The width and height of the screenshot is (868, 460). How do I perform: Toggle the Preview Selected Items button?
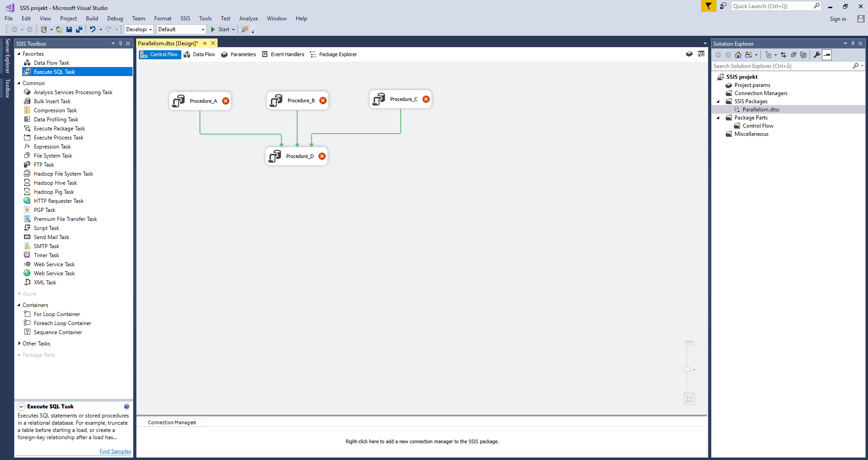pyautogui.click(x=827, y=55)
